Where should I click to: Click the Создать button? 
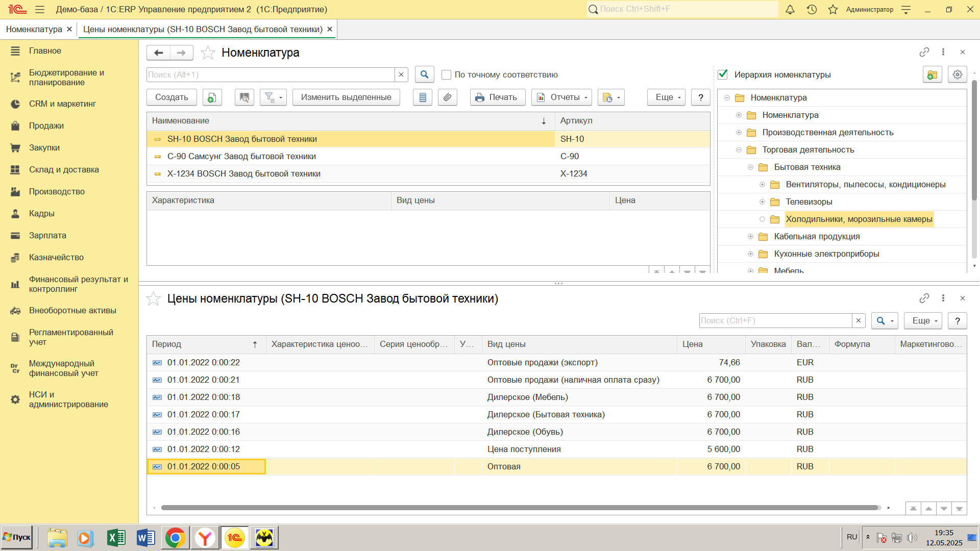click(171, 97)
